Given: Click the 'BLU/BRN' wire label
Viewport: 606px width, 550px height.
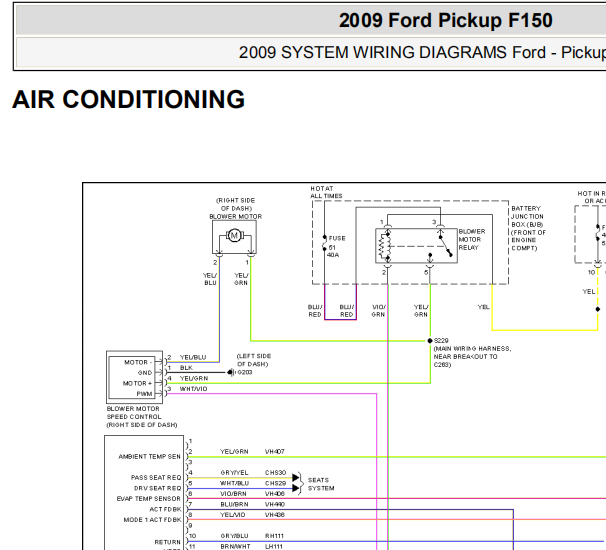Looking at the screenshot, I should tap(234, 504).
